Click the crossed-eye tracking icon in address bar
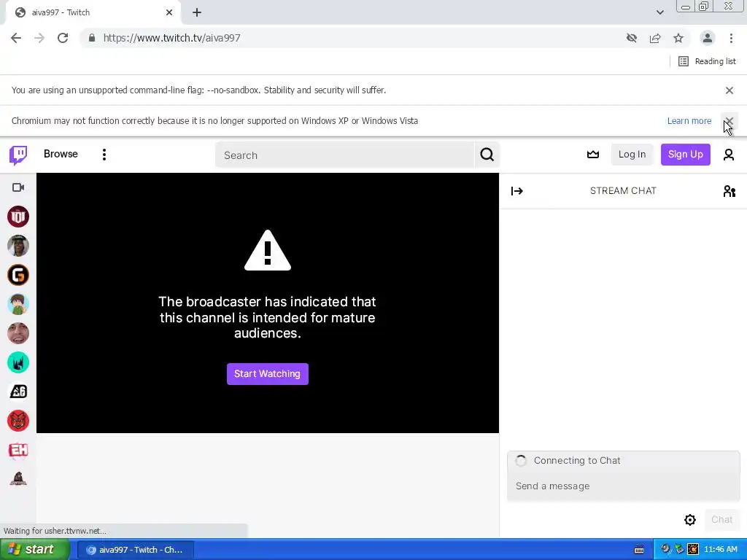Image resolution: width=747 pixels, height=560 pixels. [x=632, y=38]
